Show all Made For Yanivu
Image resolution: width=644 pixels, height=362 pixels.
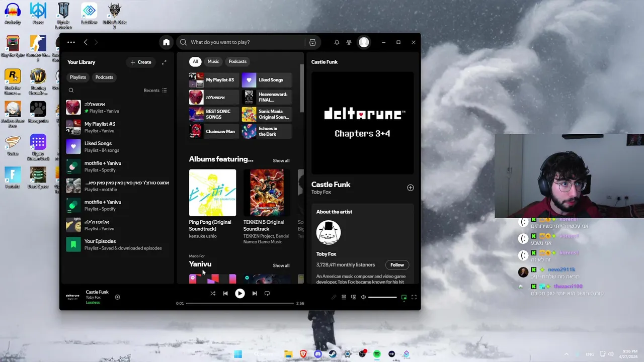click(x=281, y=265)
